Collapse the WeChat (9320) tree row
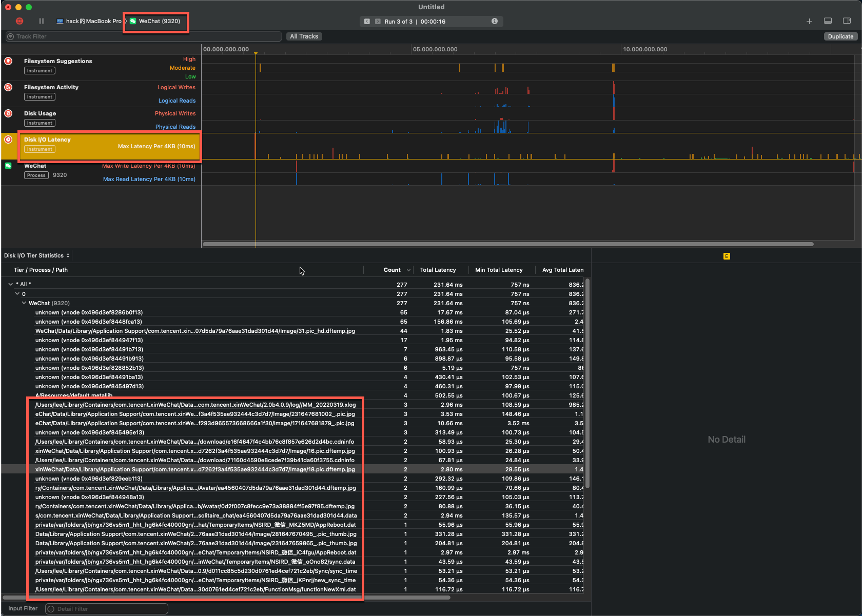The height and width of the screenshot is (616, 862). [24, 303]
